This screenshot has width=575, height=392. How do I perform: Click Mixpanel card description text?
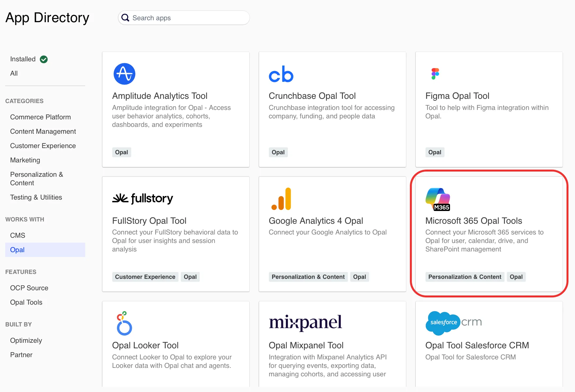[328, 366]
